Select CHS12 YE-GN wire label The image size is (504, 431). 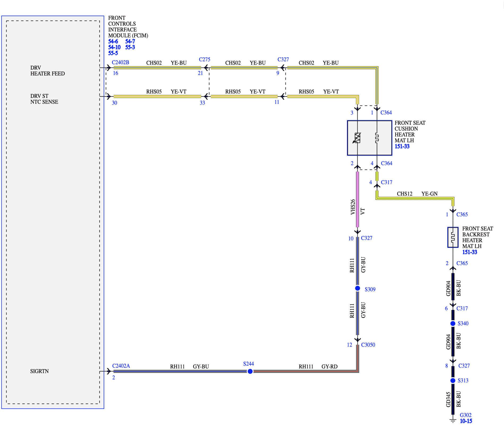417,194
